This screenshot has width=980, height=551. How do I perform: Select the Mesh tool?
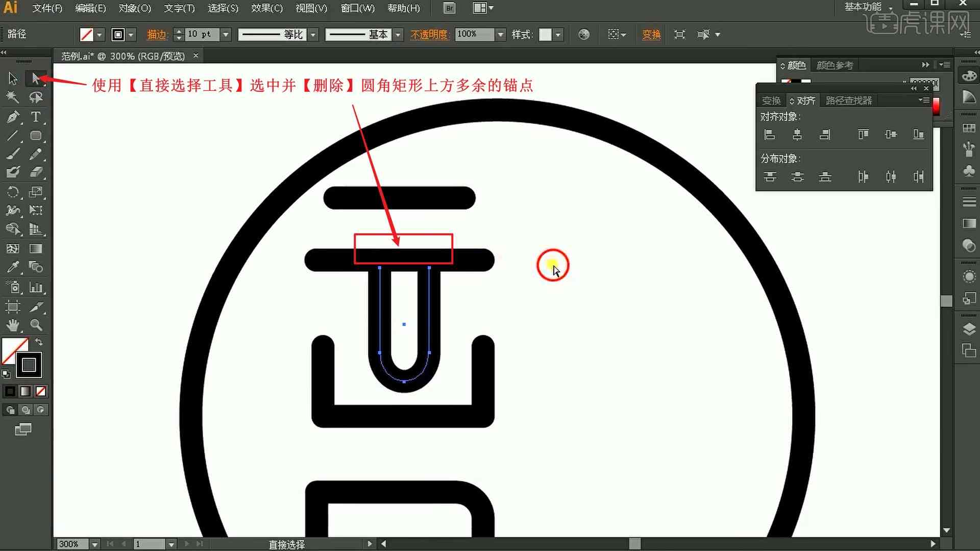pyautogui.click(x=13, y=248)
